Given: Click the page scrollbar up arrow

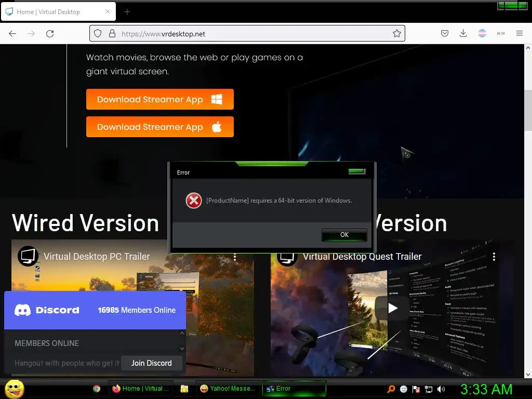Looking at the screenshot, I should click(528, 48).
